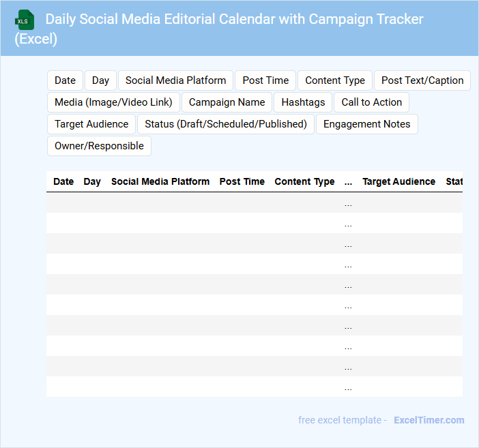The height and width of the screenshot is (448, 479).
Task: Select the Media (Image/Video Link) tag
Action: pyautogui.click(x=113, y=102)
